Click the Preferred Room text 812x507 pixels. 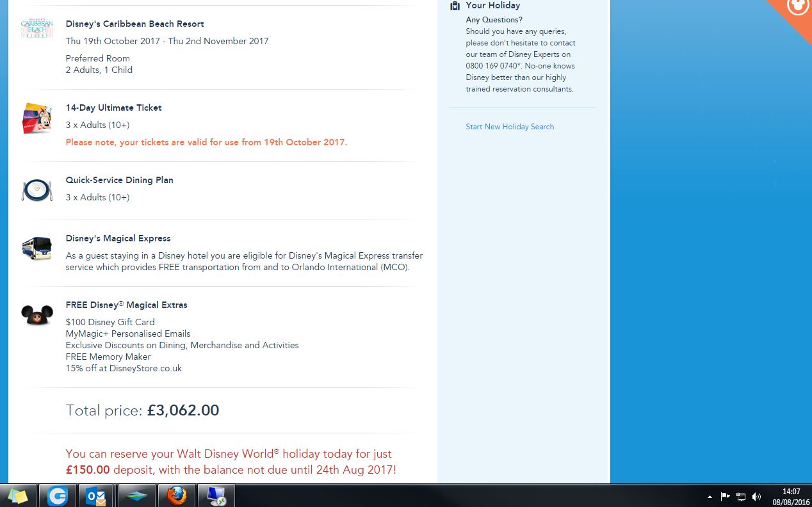[x=97, y=58]
